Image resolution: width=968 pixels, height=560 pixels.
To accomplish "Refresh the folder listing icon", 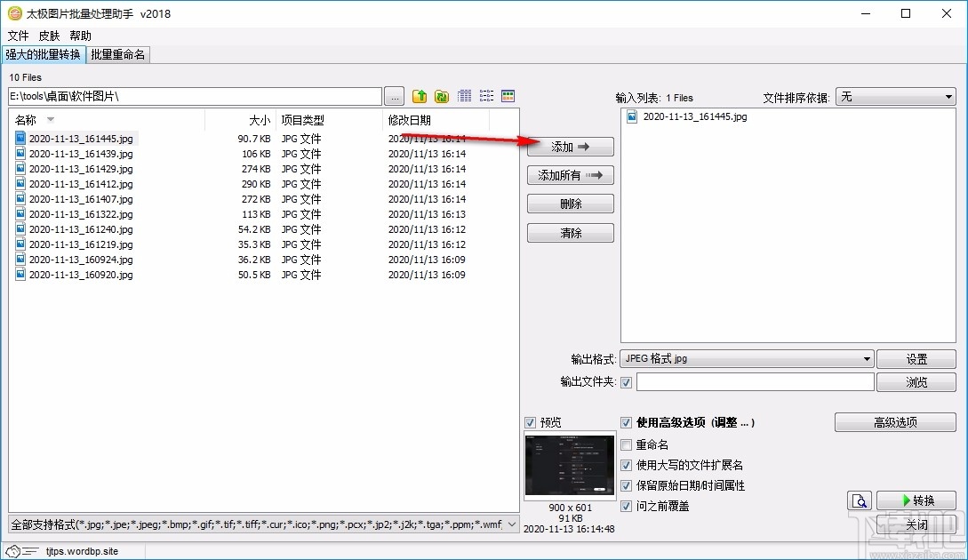I will (x=442, y=96).
